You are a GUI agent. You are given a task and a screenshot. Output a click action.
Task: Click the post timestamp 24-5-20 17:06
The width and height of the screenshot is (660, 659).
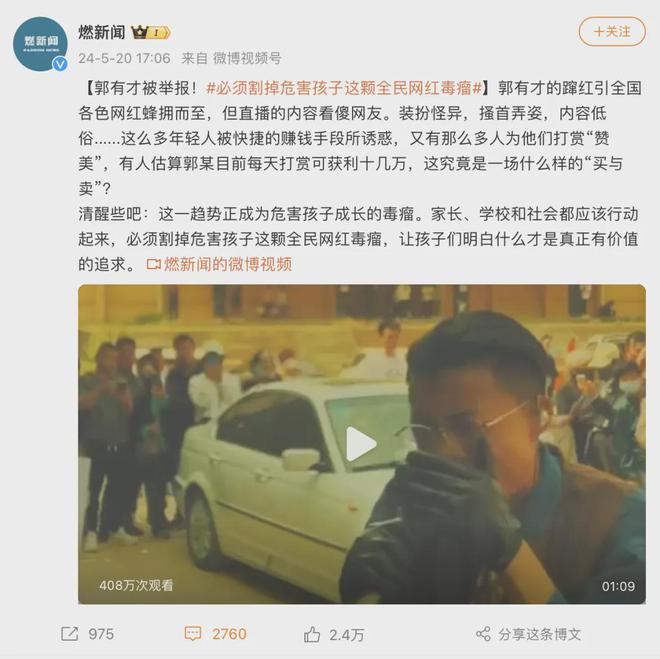(124, 58)
